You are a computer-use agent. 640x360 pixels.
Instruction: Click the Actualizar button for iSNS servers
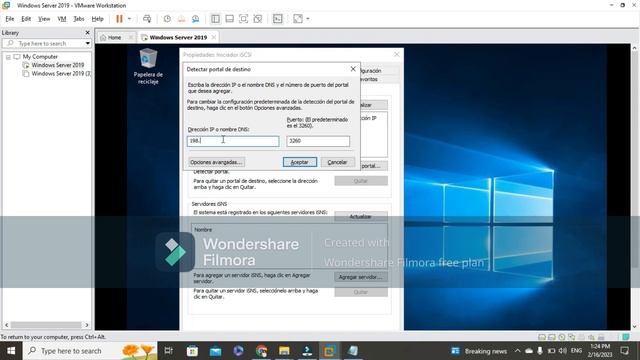click(x=361, y=216)
